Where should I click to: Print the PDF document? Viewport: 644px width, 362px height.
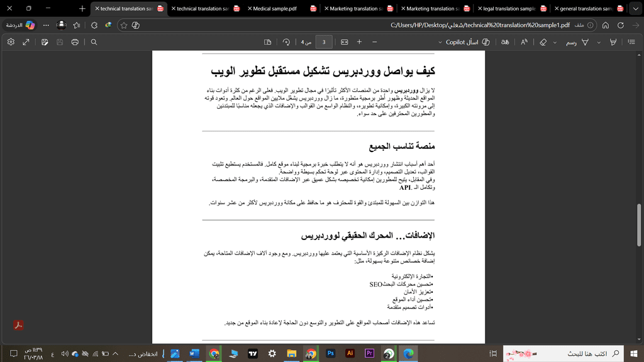click(x=75, y=42)
